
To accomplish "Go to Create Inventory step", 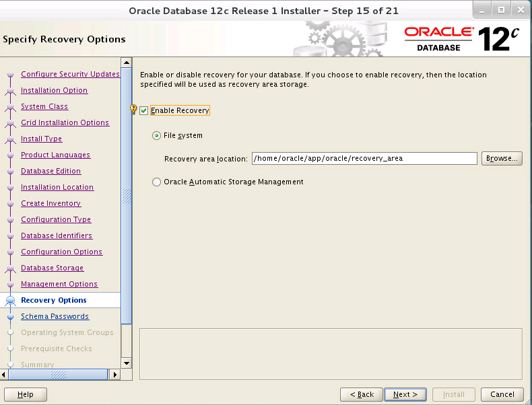I will [51, 203].
